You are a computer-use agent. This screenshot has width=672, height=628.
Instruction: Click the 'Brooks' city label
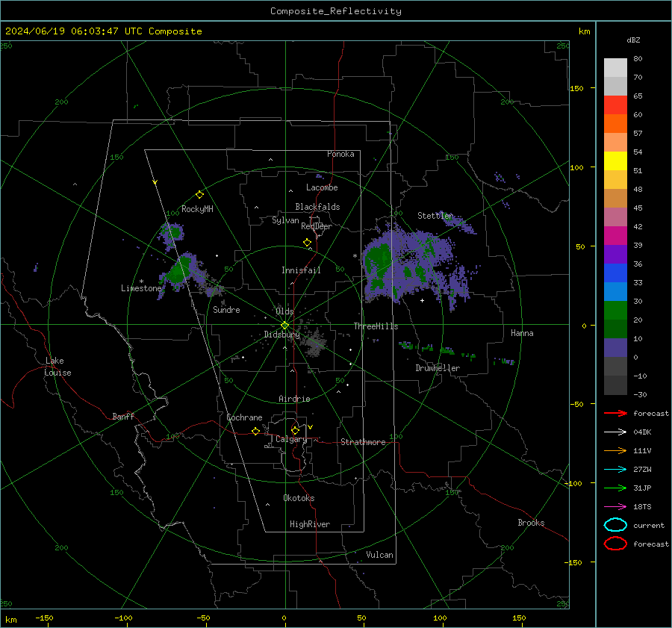click(x=531, y=523)
